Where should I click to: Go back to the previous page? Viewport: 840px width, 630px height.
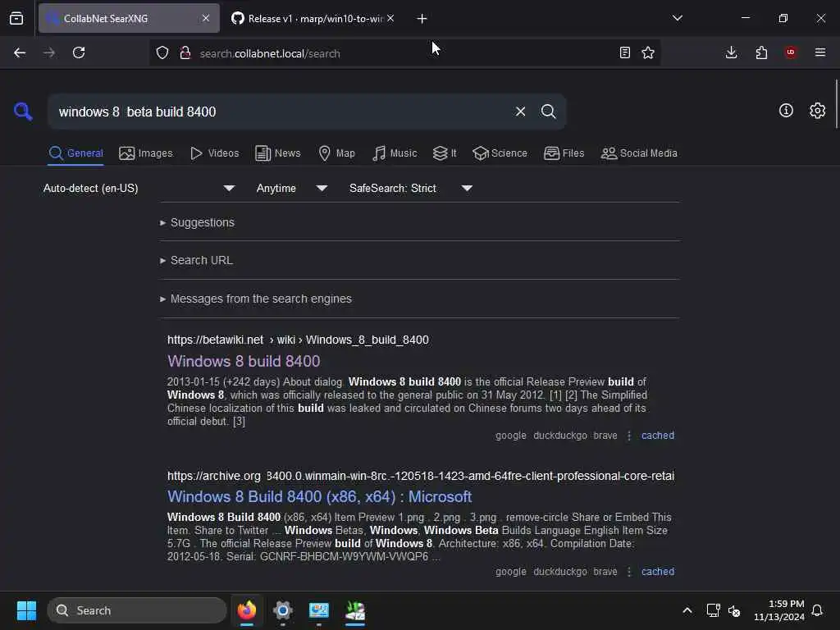[20, 52]
